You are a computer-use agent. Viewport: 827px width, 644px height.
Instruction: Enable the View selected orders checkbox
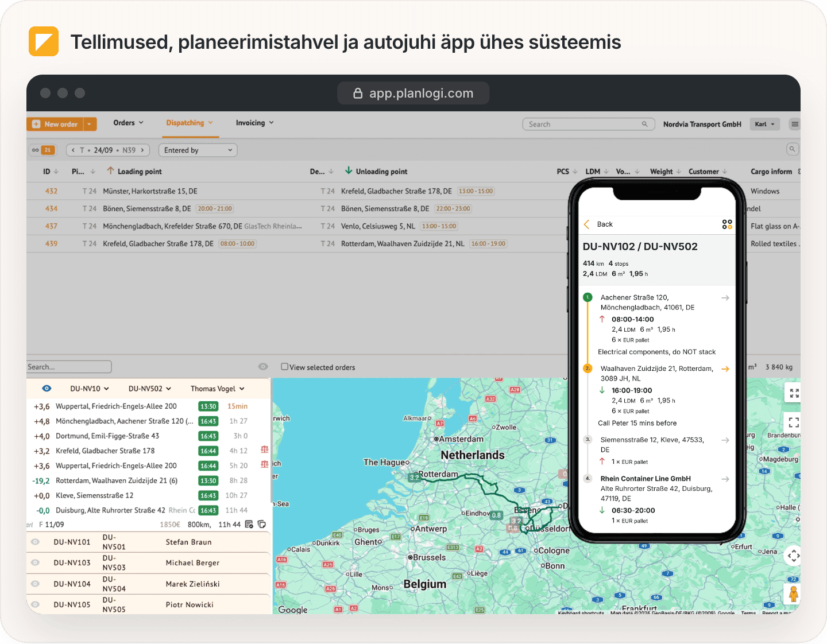pyautogui.click(x=284, y=367)
